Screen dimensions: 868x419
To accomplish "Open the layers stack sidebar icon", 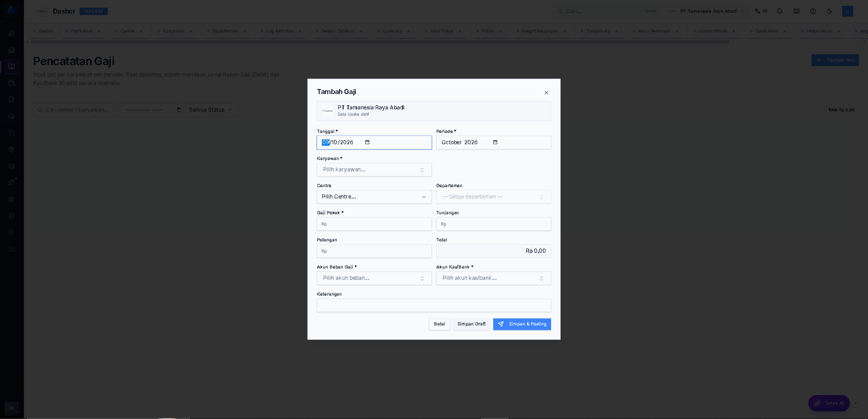I will [12, 166].
